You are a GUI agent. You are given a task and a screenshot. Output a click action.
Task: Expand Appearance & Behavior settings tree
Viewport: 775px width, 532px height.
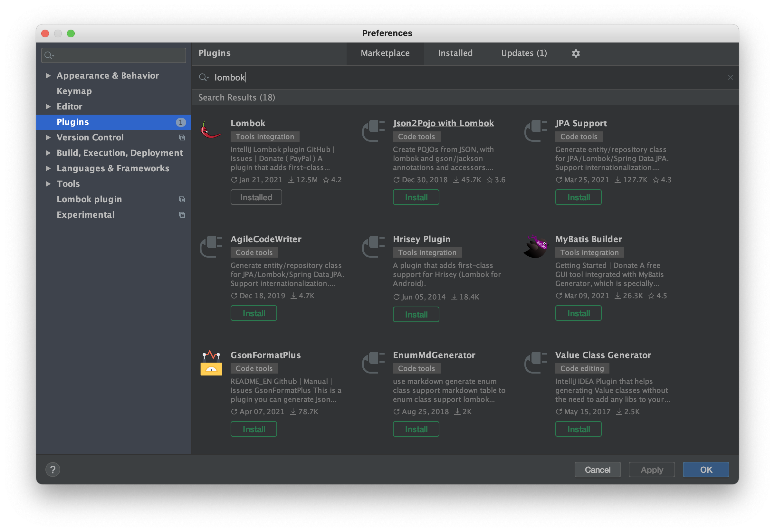[x=48, y=76]
